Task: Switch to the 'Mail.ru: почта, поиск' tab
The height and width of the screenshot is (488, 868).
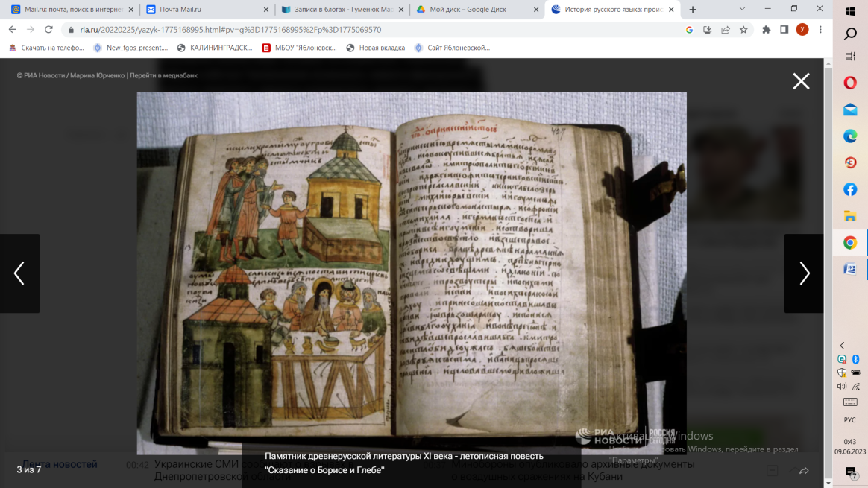Action: (x=72, y=10)
